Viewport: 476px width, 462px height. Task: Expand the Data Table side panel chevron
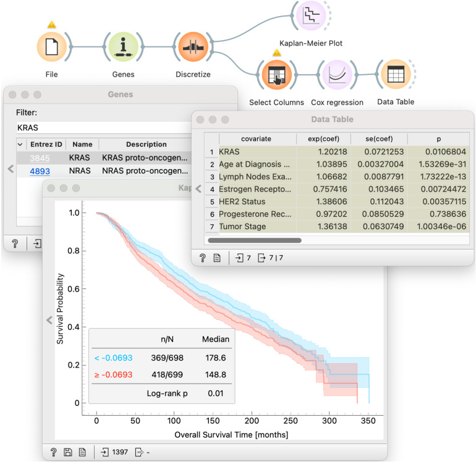click(198, 189)
